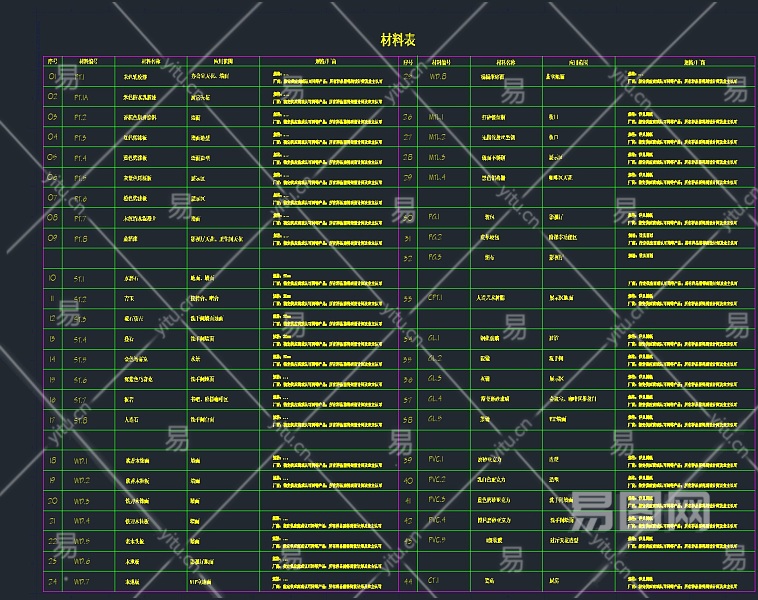
Task: Click material code ST.7
Action: click(x=80, y=400)
